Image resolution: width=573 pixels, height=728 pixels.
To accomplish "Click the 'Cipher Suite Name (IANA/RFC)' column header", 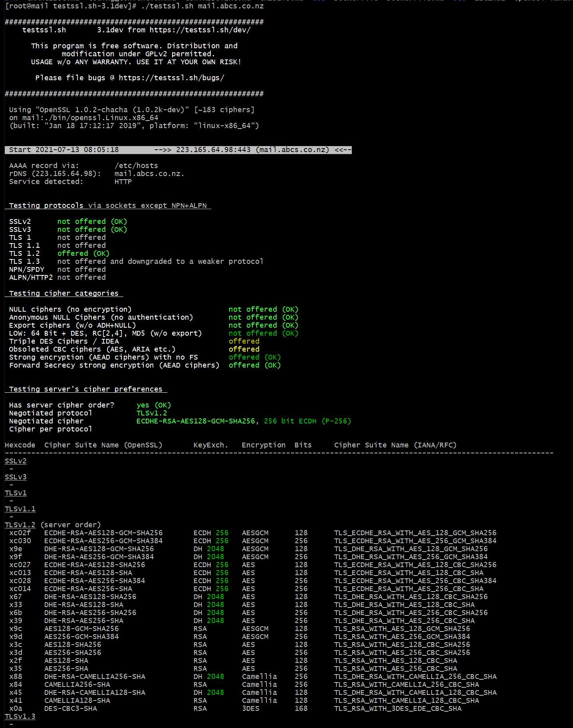I will (x=395, y=445).
